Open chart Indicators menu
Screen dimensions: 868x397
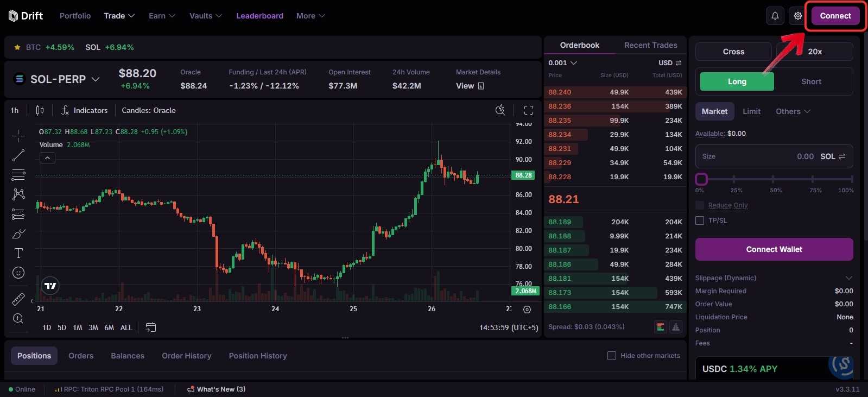point(84,110)
